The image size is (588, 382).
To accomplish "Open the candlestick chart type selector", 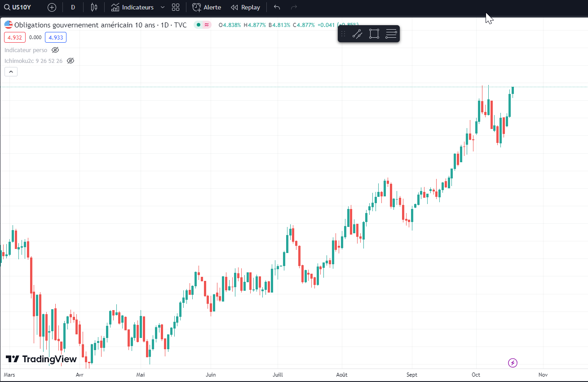I will (x=94, y=7).
